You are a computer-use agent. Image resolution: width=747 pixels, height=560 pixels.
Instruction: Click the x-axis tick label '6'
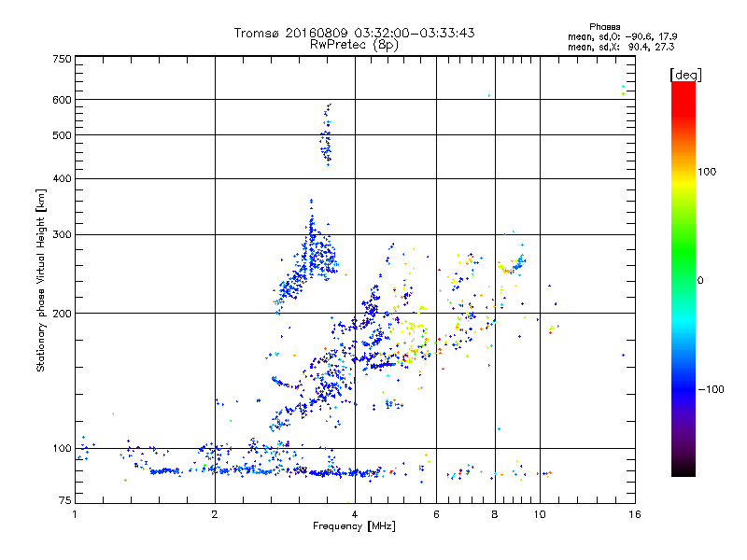click(436, 514)
